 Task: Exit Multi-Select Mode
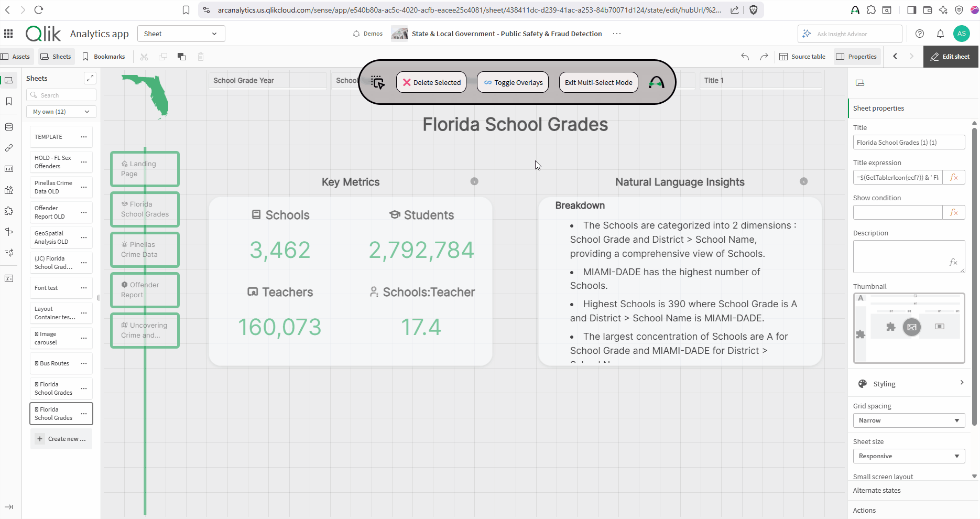pos(598,82)
